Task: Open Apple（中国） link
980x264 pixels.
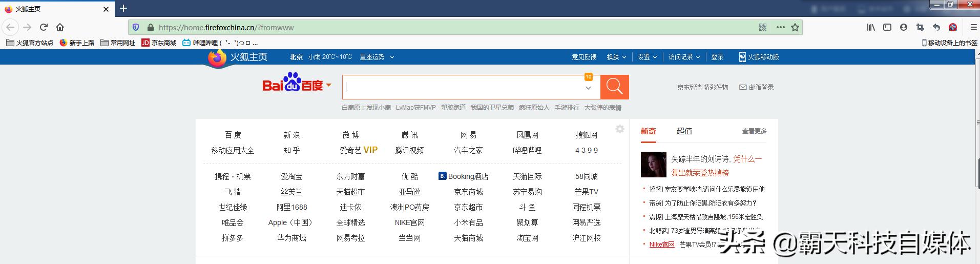Action: tap(291, 222)
